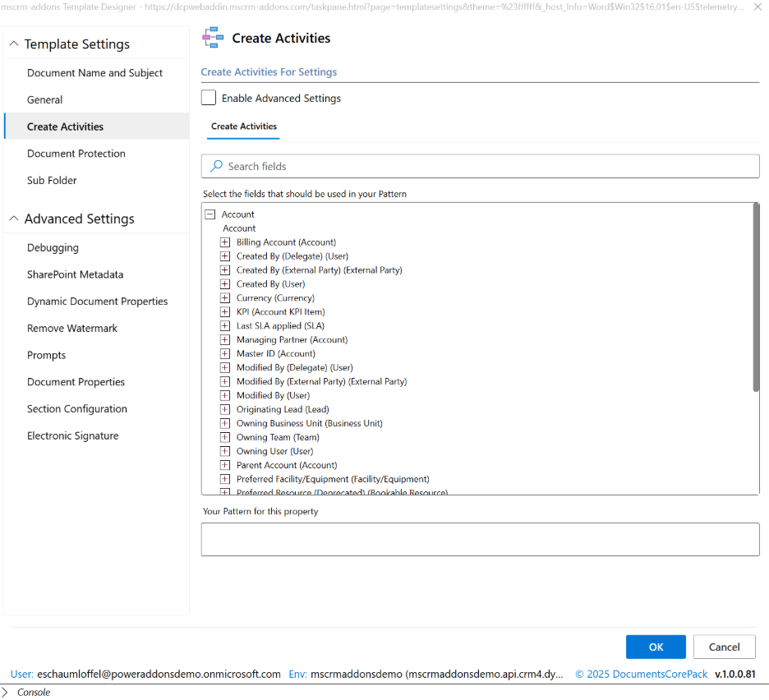
Task: Enable the Advanced Settings checkbox
Action: click(x=209, y=98)
